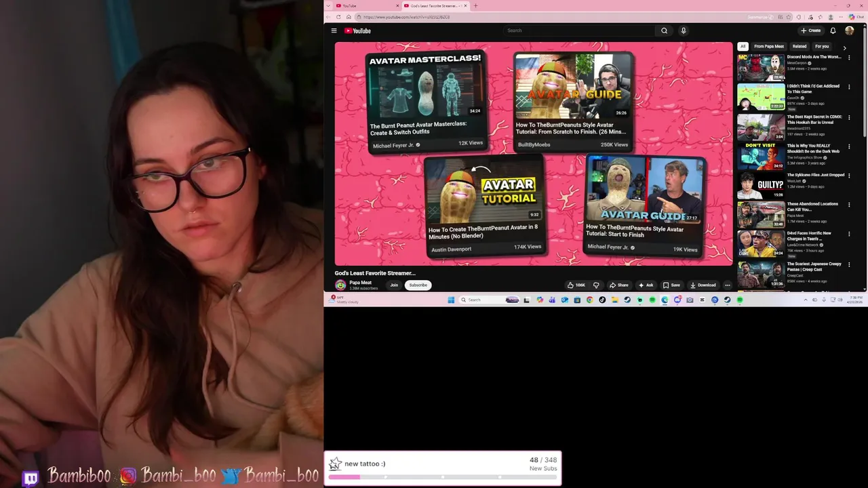Share the video using the Share button
The image size is (868, 488).
pos(618,285)
